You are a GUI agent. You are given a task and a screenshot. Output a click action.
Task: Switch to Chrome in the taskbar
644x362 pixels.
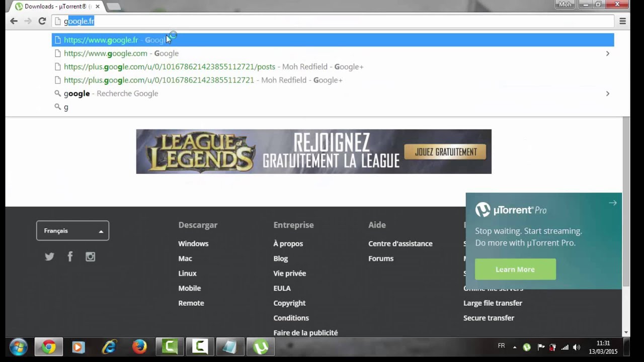pos(49,347)
